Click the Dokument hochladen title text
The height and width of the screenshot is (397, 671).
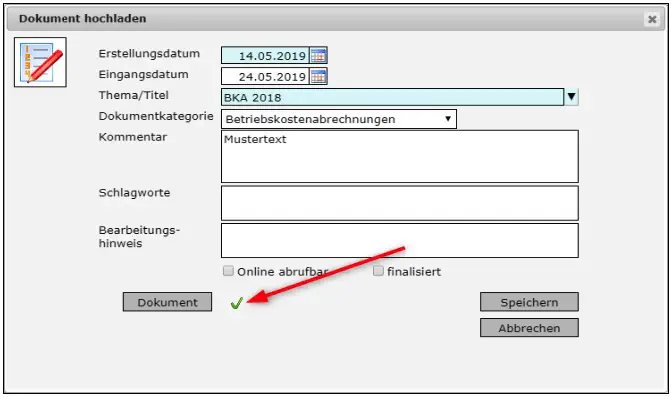click(x=83, y=18)
